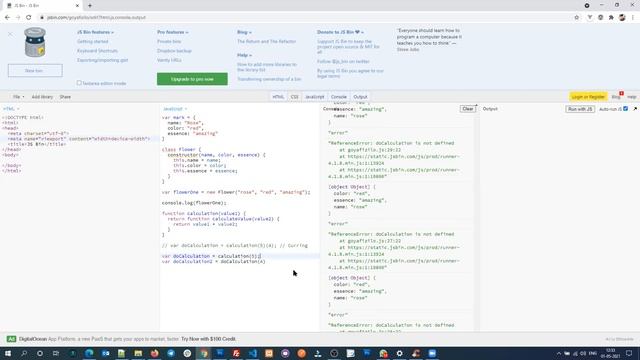Click Add library in the toolbar
640x360 pixels.
[x=42, y=97]
